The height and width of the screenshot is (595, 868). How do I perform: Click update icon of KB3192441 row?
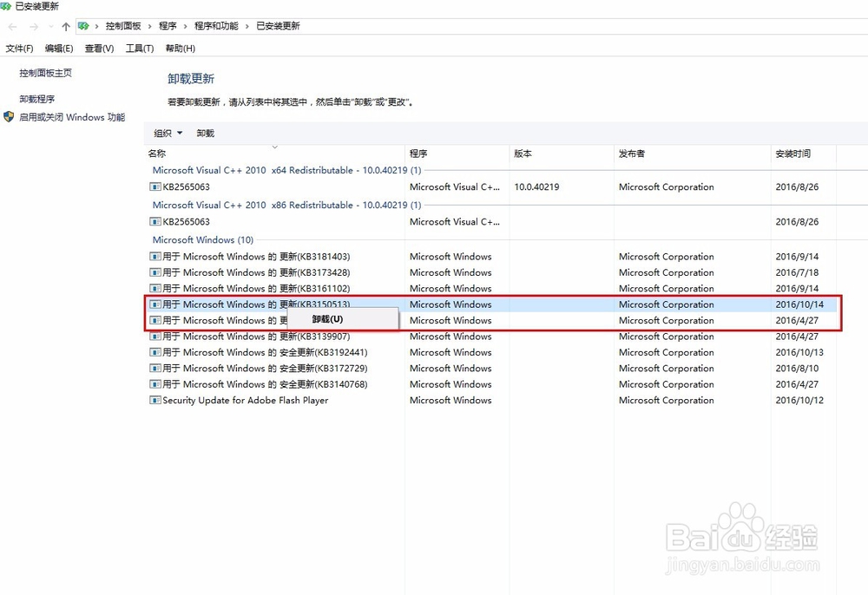[155, 352]
